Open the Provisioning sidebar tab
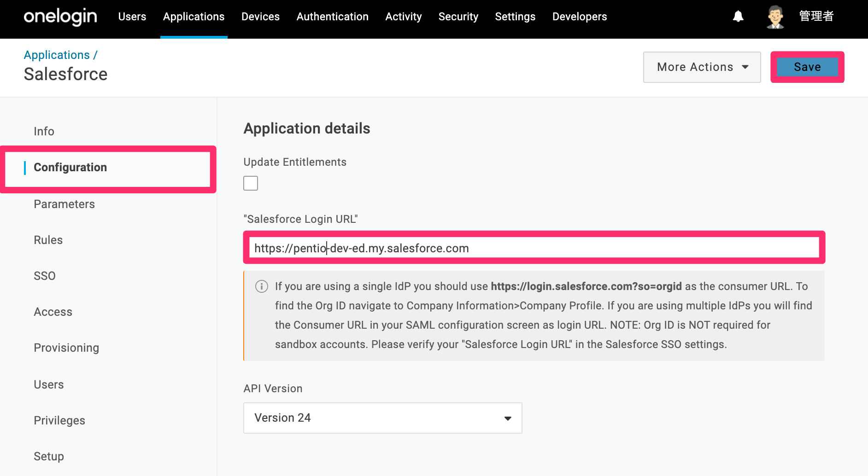 pos(66,348)
